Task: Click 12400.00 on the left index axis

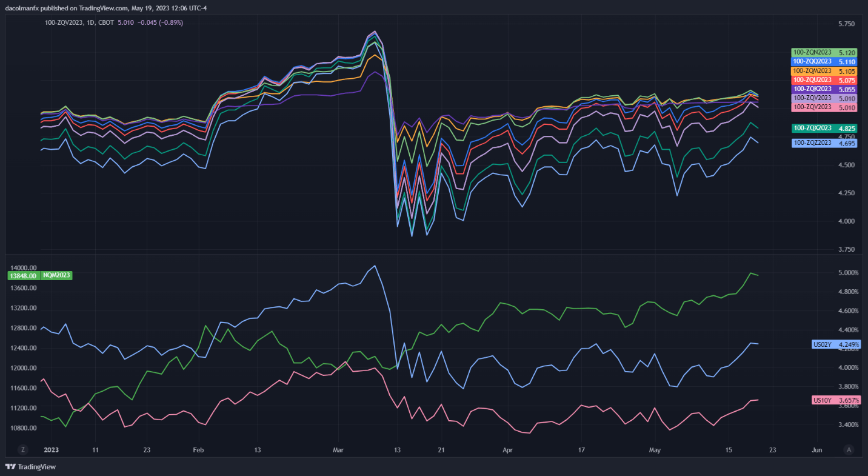Action: click(24, 348)
